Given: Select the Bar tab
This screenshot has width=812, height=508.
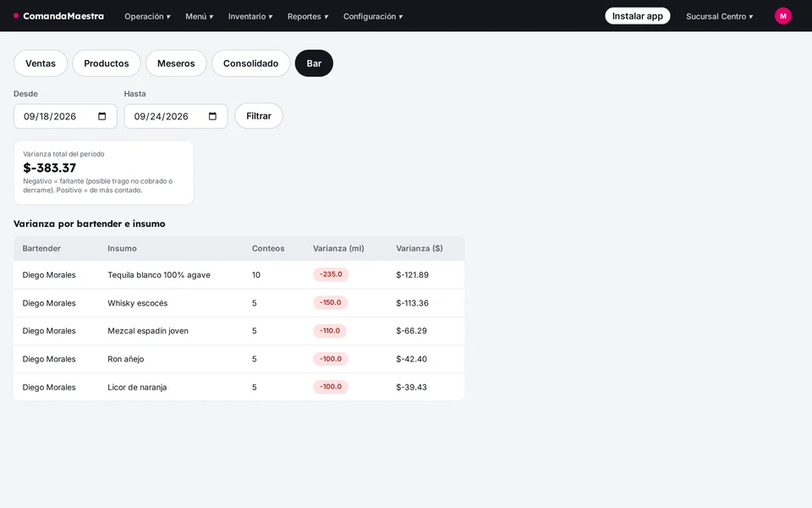Looking at the screenshot, I should pyautogui.click(x=314, y=63).
